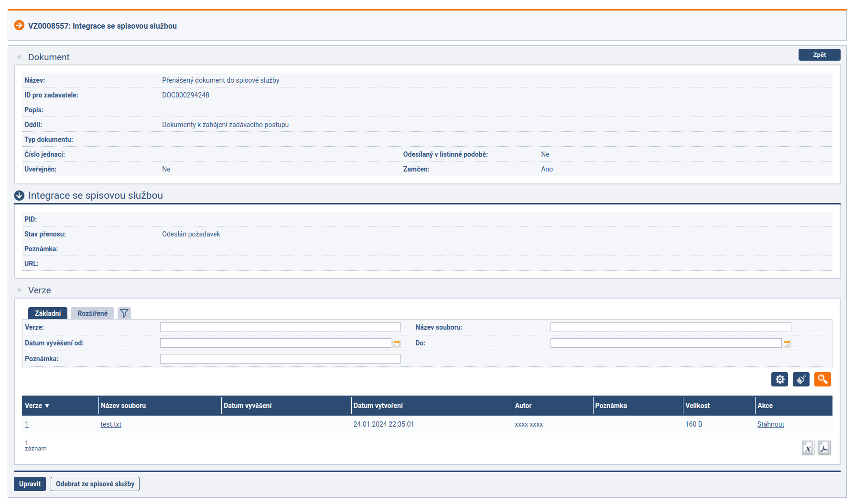Run search with orange magnifier icon

pyautogui.click(x=822, y=379)
